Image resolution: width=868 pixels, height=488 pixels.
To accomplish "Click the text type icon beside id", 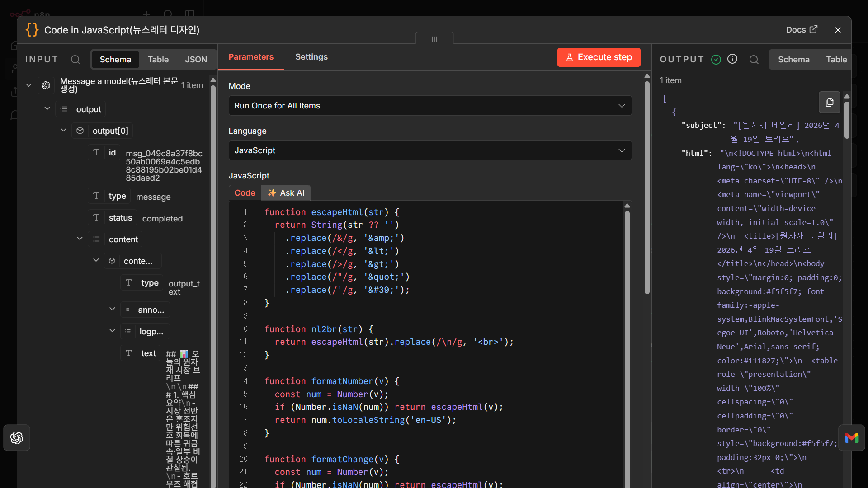I will tap(96, 153).
